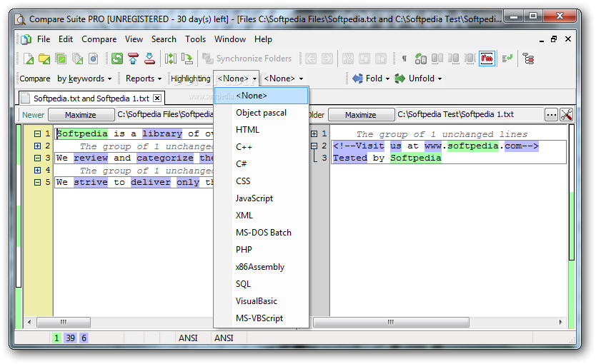596x364 pixels.
Task: Toggle the first two-column view icon
Action: 437,59
